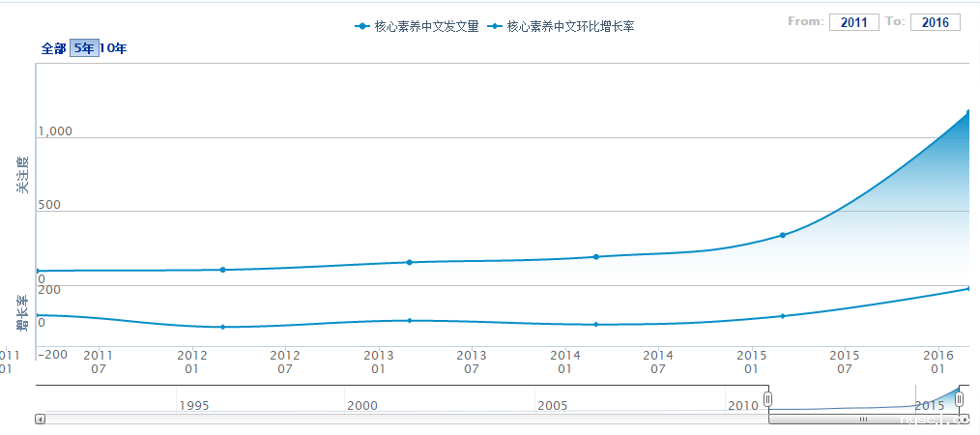The width and height of the screenshot is (980, 435).
Task: Toggle the 核心素养中文发文量 legend series
Action: tap(417, 26)
